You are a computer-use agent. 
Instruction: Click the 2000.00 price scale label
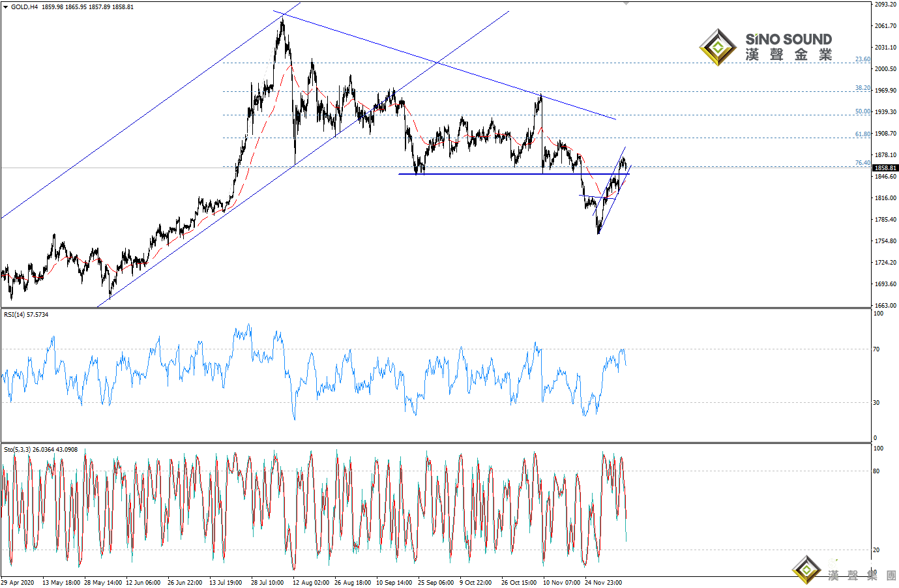885,69
